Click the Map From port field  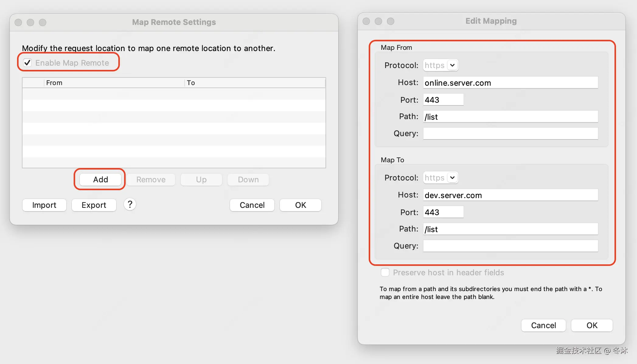point(443,100)
